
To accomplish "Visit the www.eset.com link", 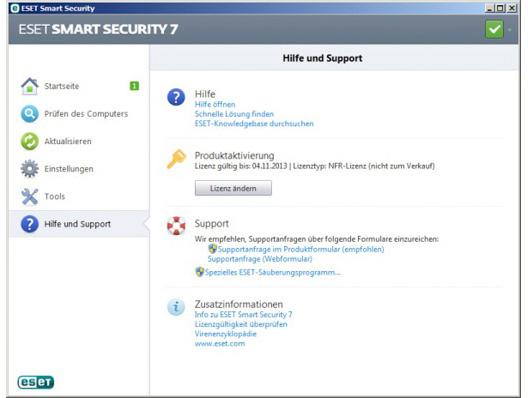I will pyautogui.click(x=220, y=344).
